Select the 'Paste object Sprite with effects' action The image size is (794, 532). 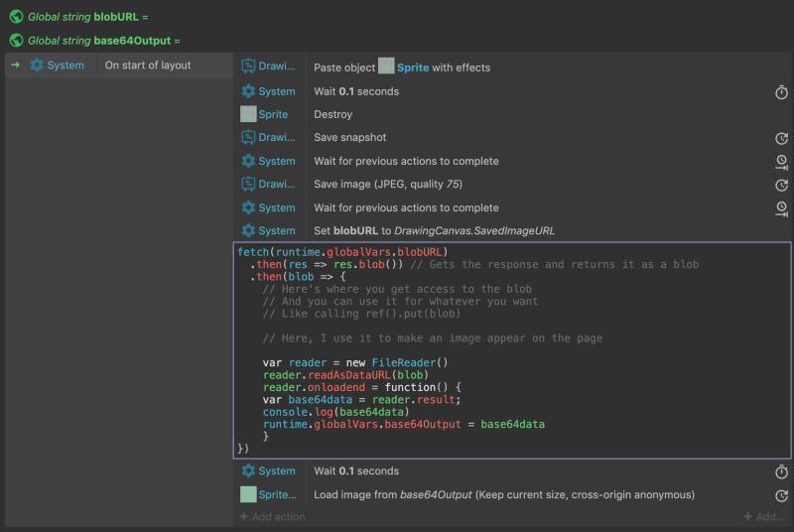click(402, 67)
